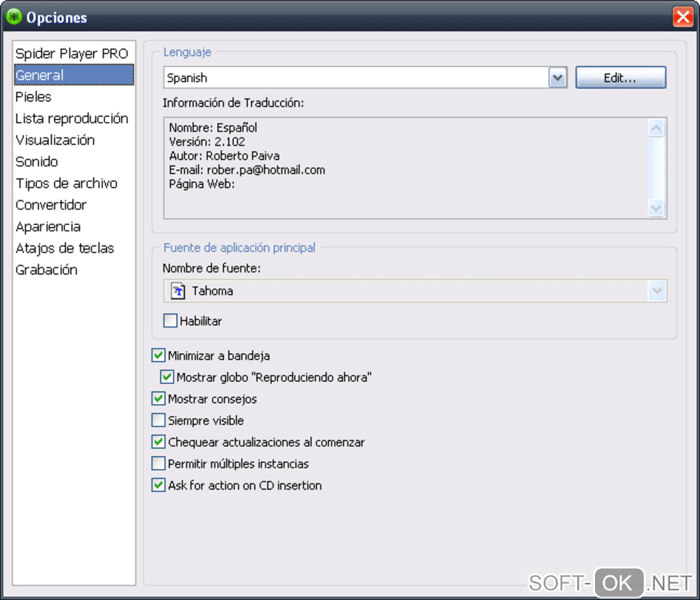The height and width of the screenshot is (600, 700).
Task: Click scroll up arrow in translation info box
Action: click(x=656, y=128)
